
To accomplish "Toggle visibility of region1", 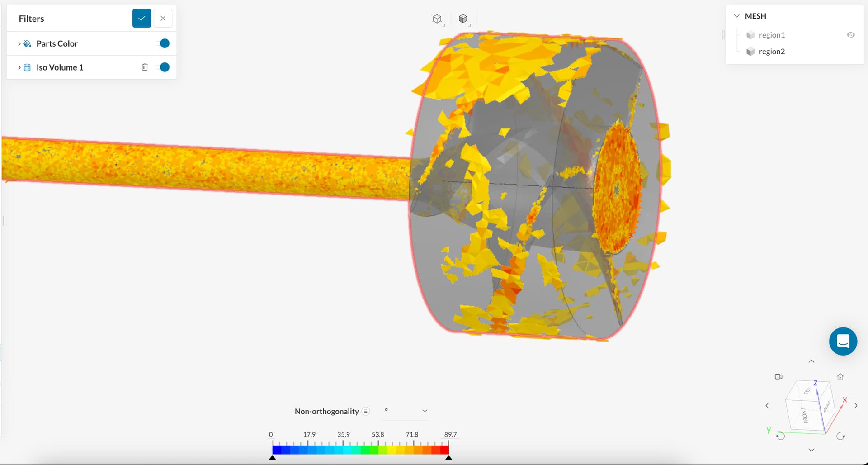I will coord(851,34).
